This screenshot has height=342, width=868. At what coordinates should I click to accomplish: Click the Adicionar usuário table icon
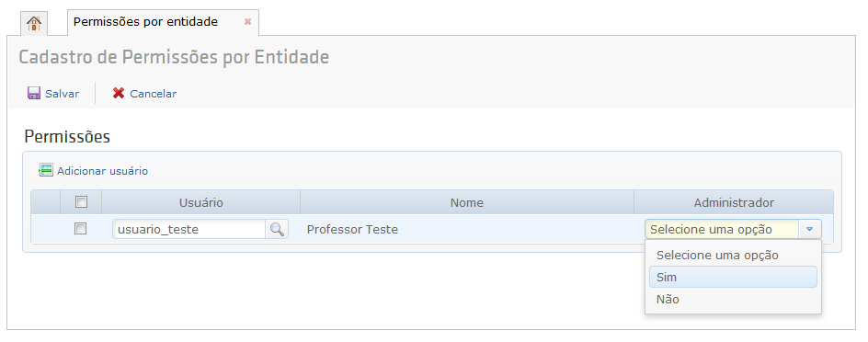(x=45, y=170)
